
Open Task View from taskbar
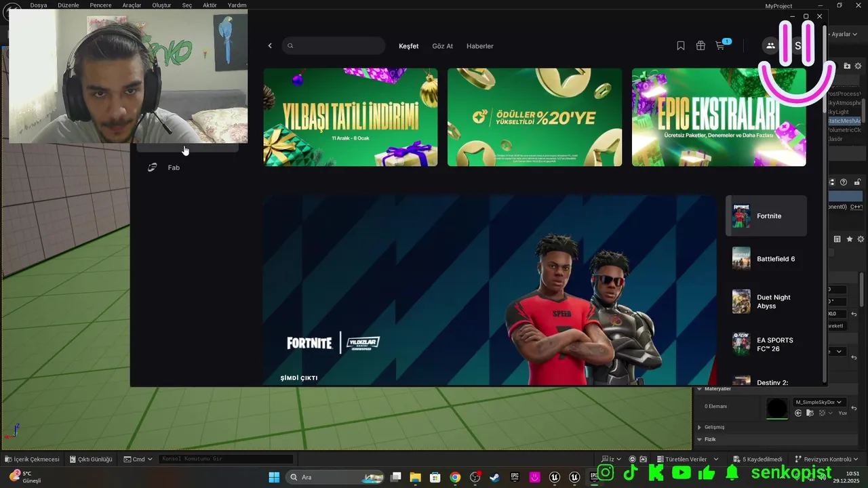(x=396, y=477)
